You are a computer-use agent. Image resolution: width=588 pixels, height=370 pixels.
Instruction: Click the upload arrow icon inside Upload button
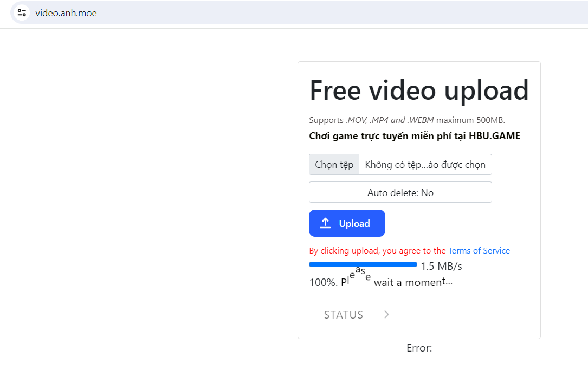coord(325,223)
